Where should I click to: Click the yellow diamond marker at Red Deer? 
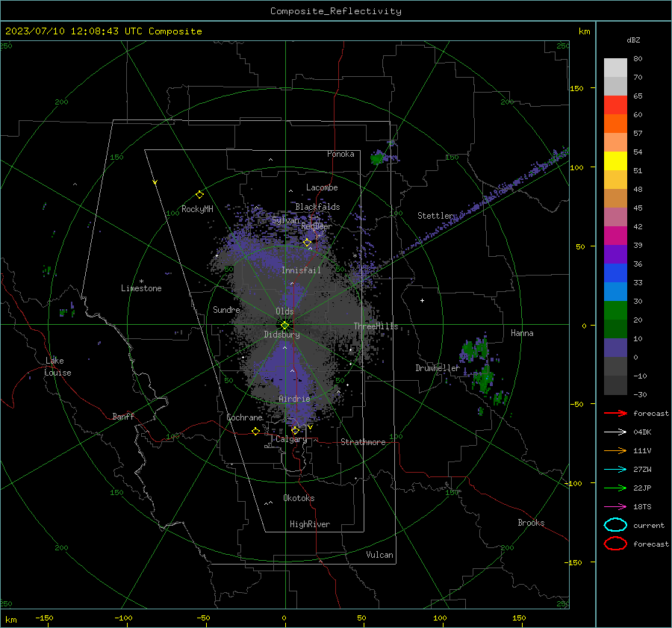pyautogui.click(x=307, y=243)
